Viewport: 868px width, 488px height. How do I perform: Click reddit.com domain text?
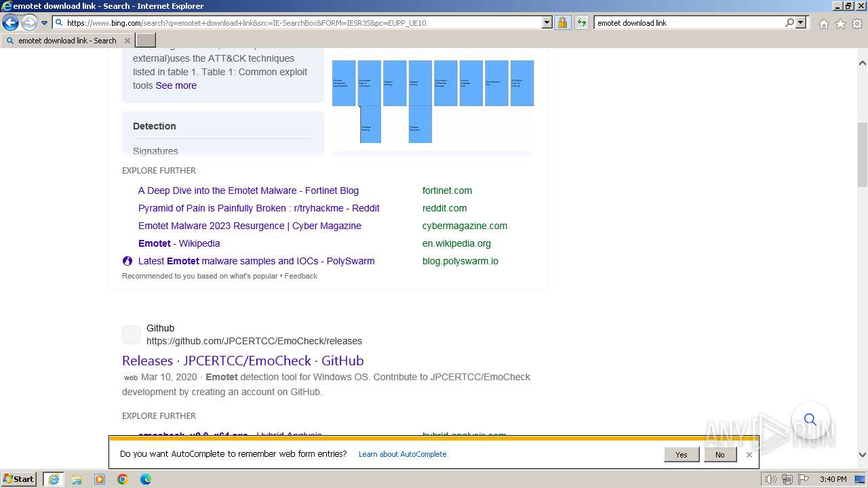pos(444,208)
